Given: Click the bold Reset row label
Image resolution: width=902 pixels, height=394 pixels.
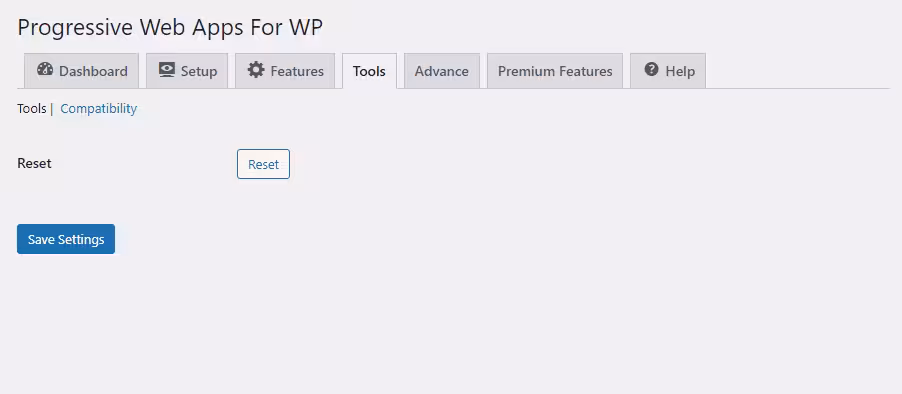Looking at the screenshot, I should [x=35, y=163].
